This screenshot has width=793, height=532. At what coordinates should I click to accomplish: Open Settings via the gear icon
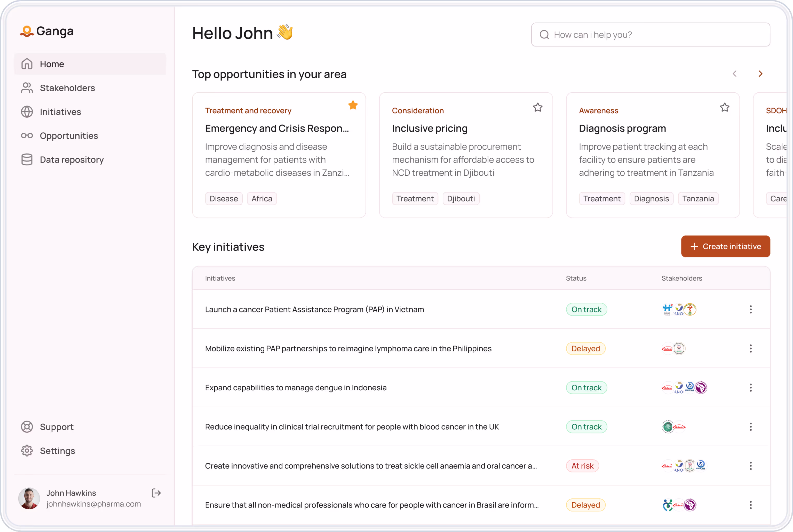[27, 450]
